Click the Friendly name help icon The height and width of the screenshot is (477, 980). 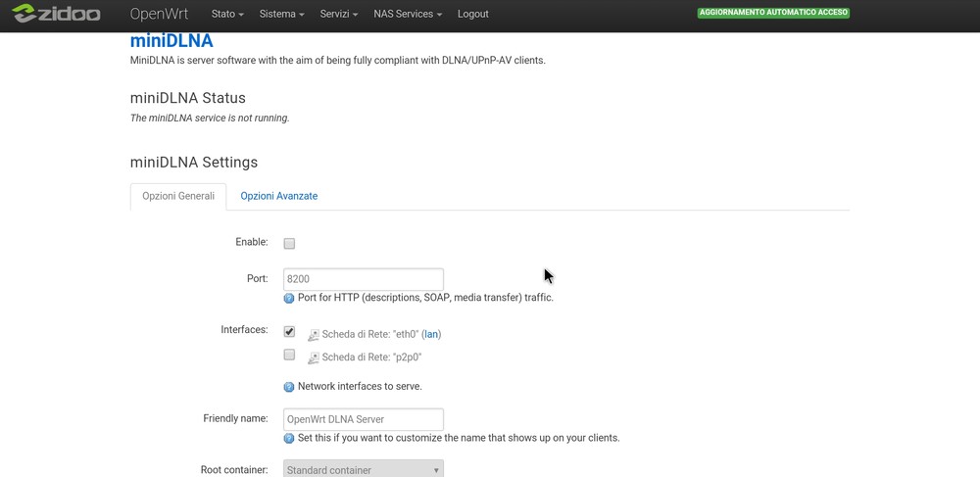(289, 439)
